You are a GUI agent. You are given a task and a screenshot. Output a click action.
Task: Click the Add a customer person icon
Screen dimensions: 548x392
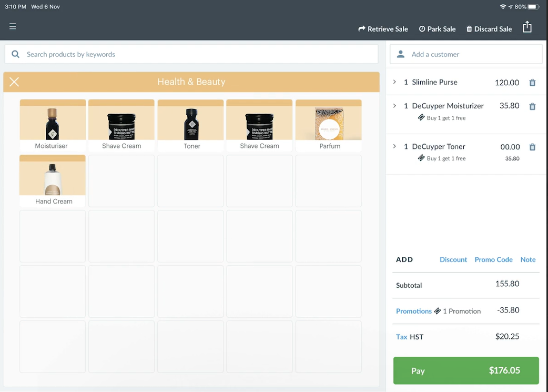(400, 54)
